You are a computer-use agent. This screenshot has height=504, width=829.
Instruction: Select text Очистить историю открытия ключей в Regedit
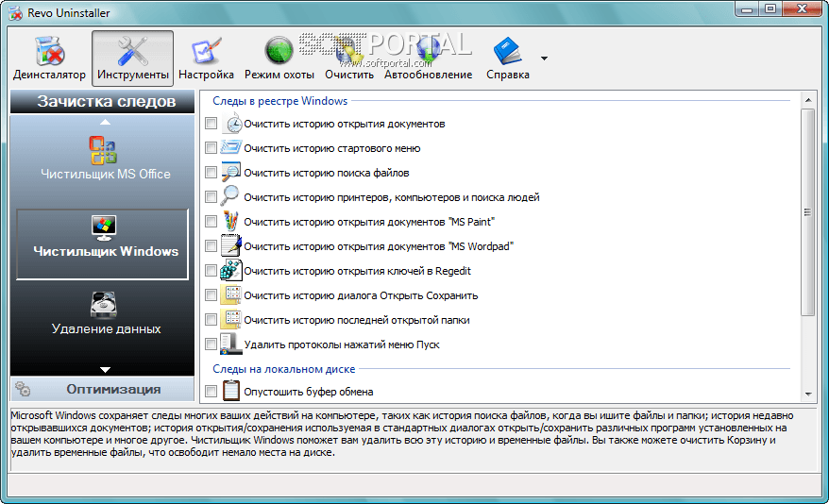[x=357, y=271]
